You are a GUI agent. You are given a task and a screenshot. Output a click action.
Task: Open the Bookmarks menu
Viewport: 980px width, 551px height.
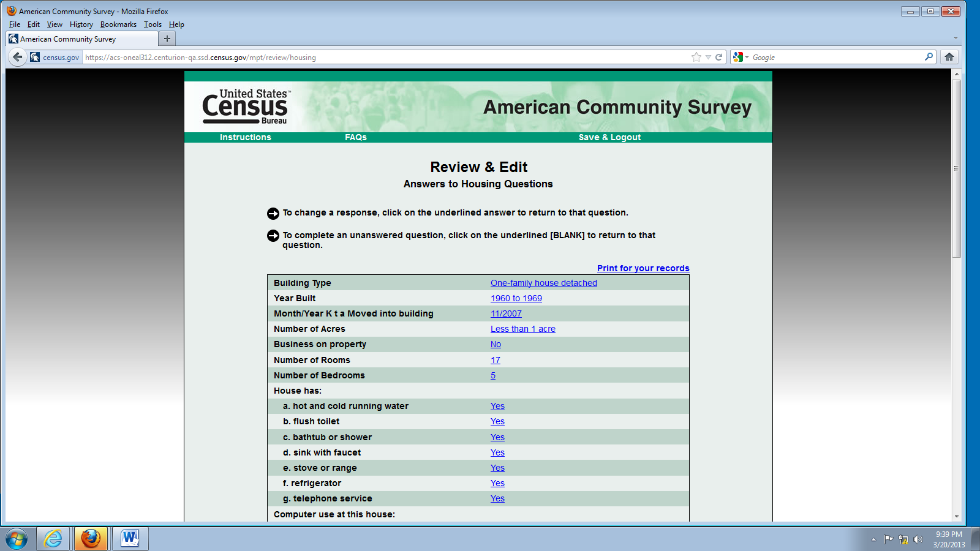(118, 24)
